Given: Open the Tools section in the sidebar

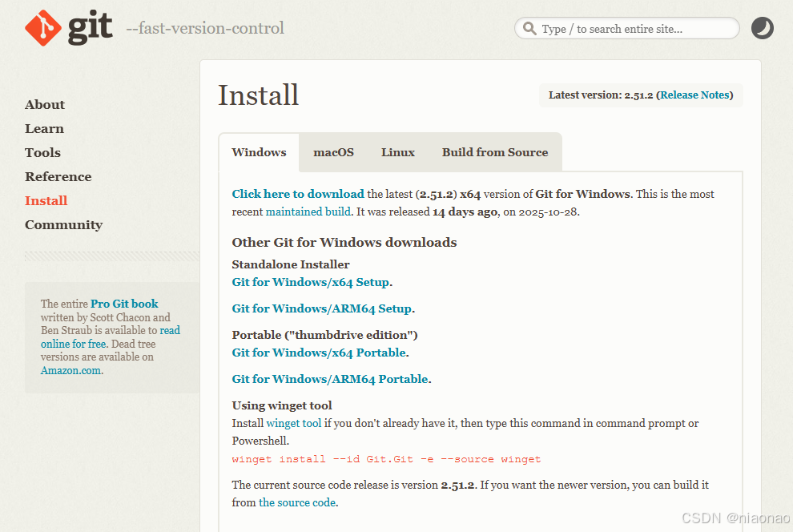Looking at the screenshot, I should point(43,153).
